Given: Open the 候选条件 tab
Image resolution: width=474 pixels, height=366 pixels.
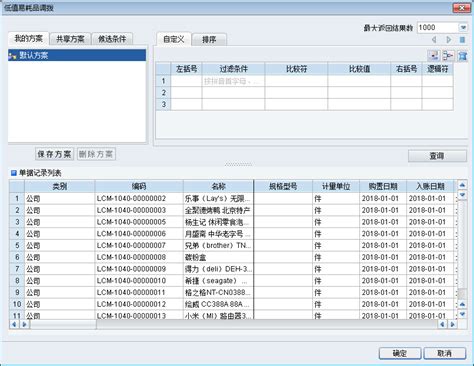Looking at the screenshot, I should point(112,39).
